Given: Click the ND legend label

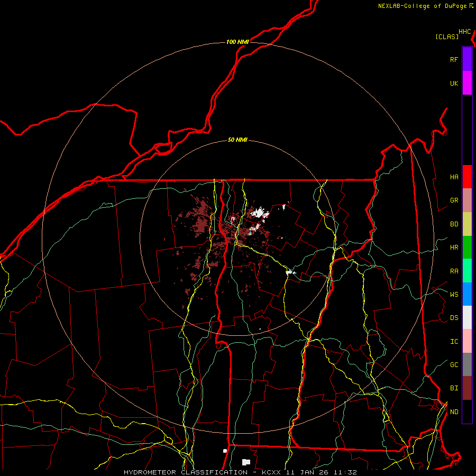Looking at the screenshot, I should (x=454, y=412).
